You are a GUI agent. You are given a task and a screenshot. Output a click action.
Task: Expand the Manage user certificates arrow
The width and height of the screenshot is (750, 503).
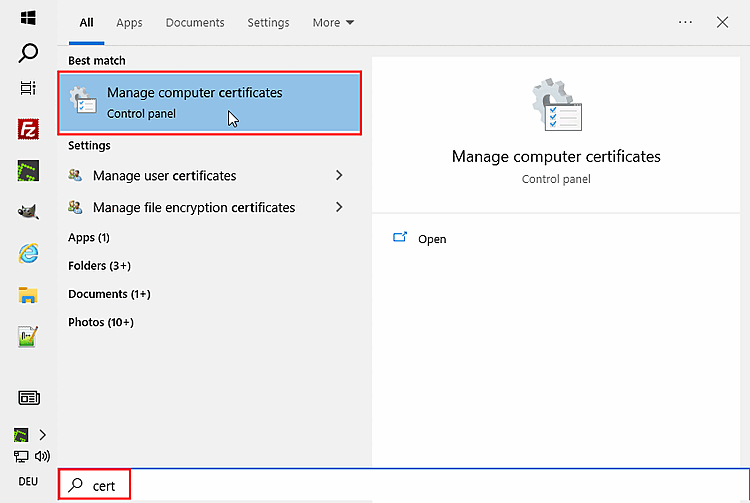(339, 176)
